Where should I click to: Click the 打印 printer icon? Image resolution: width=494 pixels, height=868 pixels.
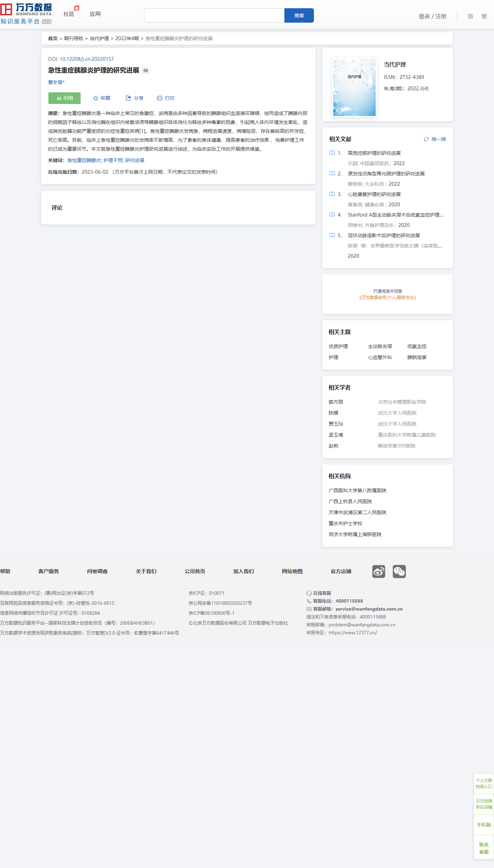160,98
